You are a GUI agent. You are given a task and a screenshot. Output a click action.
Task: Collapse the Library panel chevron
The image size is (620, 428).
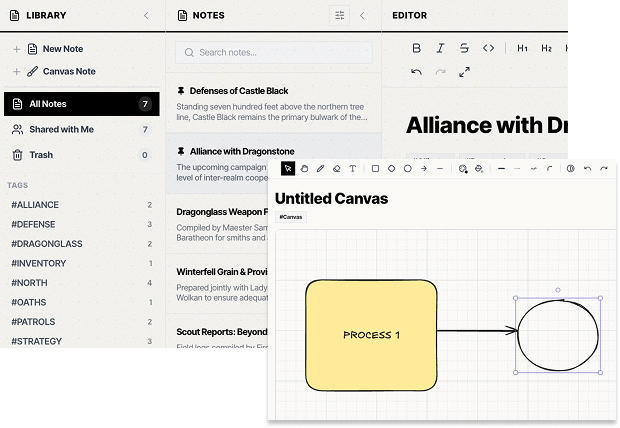pos(146,15)
